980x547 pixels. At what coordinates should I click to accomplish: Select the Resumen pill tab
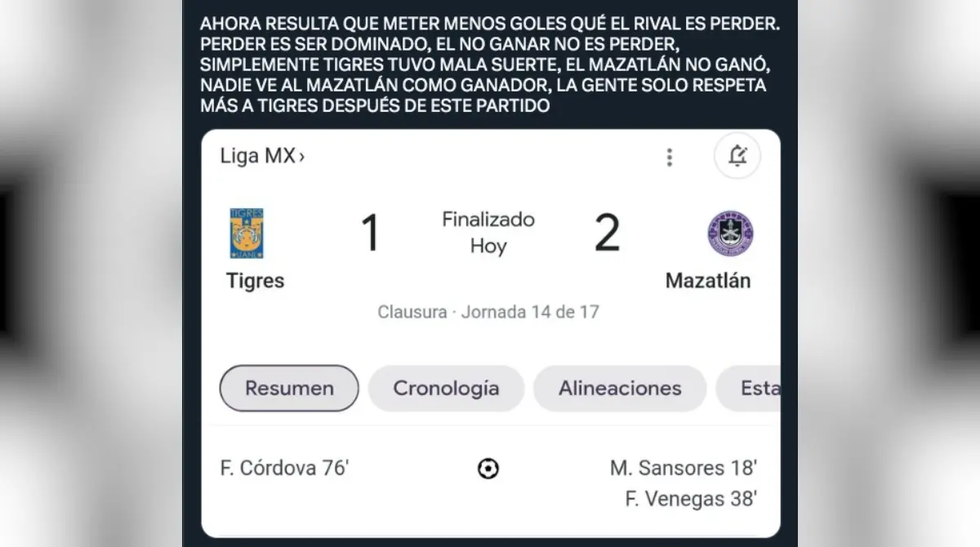tap(288, 388)
